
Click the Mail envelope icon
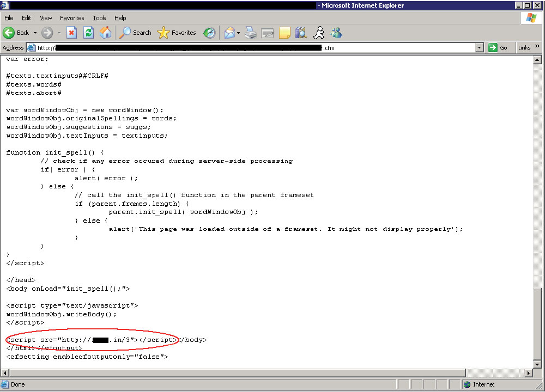click(229, 33)
